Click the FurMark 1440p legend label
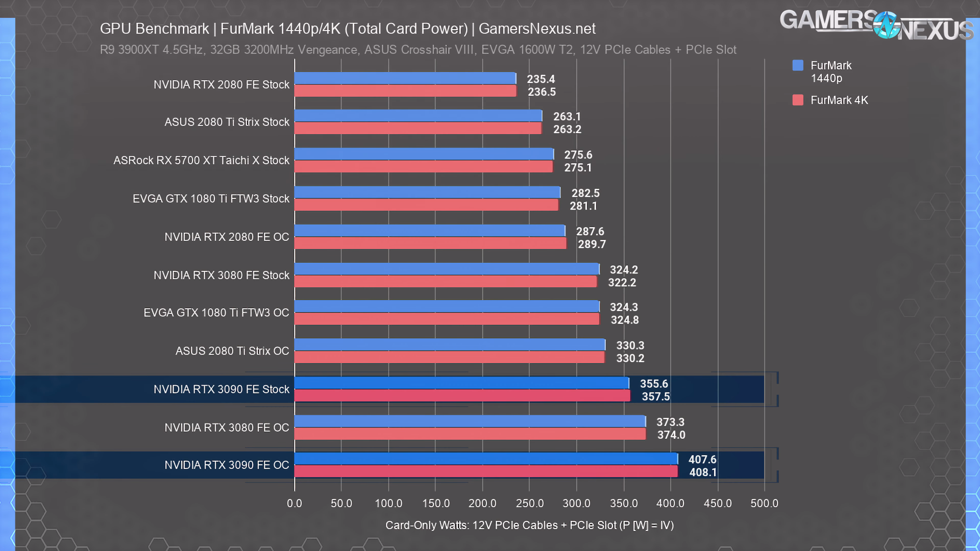The image size is (980, 551). pos(830,71)
